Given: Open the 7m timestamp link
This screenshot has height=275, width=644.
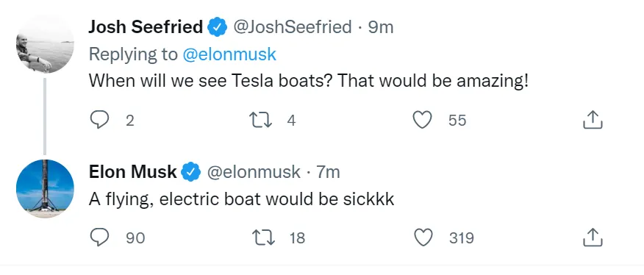Looking at the screenshot, I should click(x=328, y=172).
